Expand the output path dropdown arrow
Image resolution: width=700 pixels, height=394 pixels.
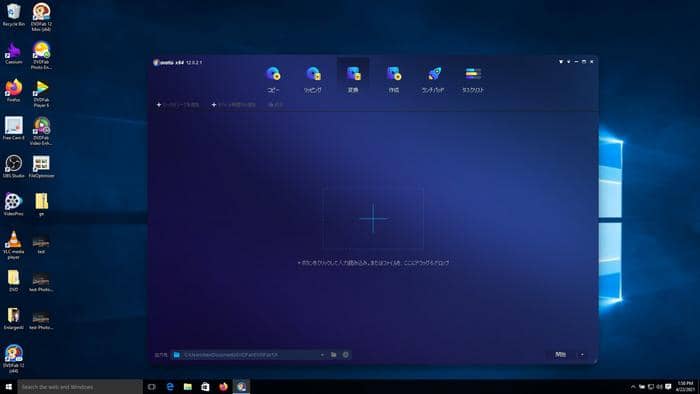click(x=322, y=355)
